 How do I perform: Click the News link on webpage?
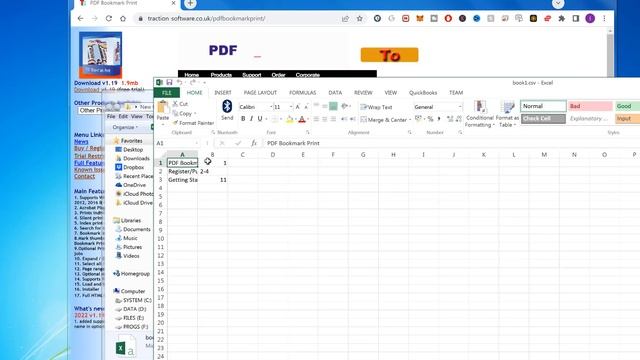tap(81, 142)
